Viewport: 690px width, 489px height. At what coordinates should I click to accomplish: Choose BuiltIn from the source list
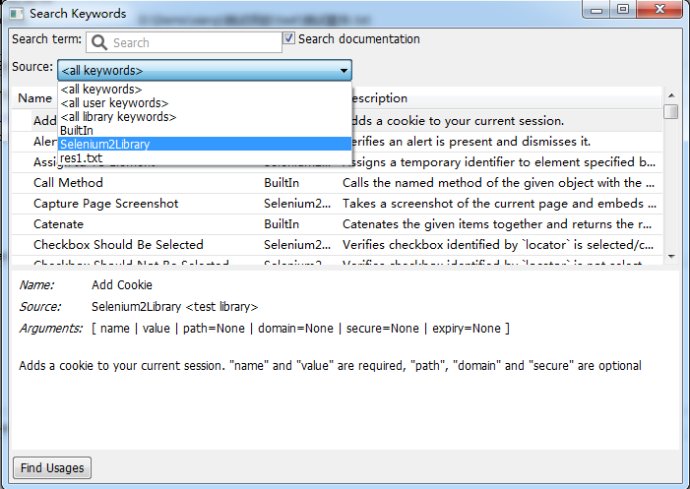click(x=205, y=130)
